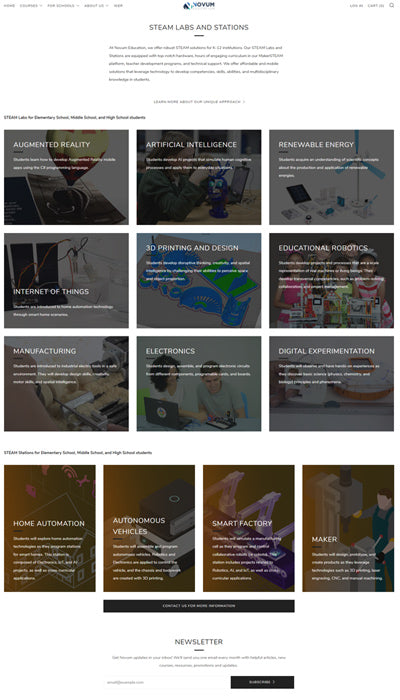
Task: View the 3D Printing and Design tile
Action: tap(199, 280)
